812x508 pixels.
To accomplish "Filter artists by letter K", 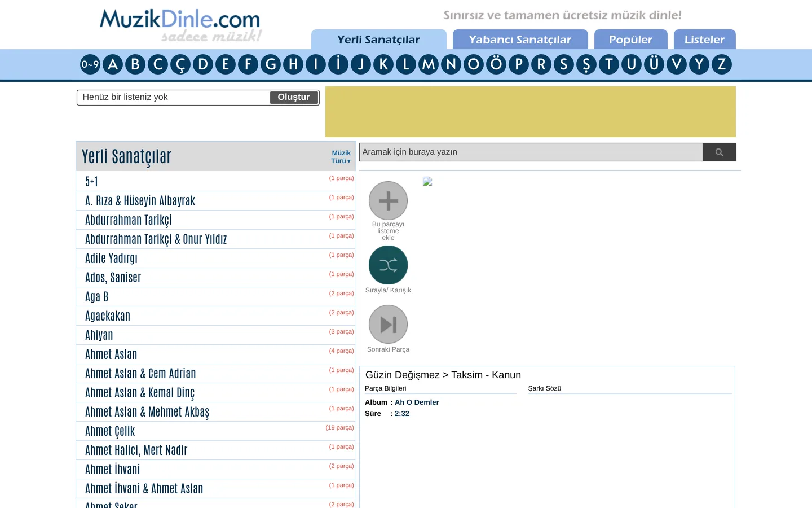I will pyautogui.click(x=383, y=64).
